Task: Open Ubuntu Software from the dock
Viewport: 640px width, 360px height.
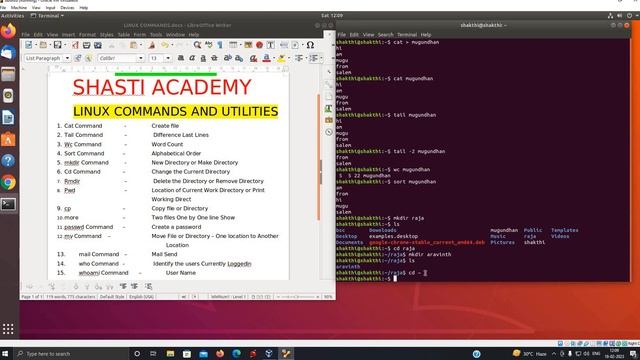Action: (8, 139)
